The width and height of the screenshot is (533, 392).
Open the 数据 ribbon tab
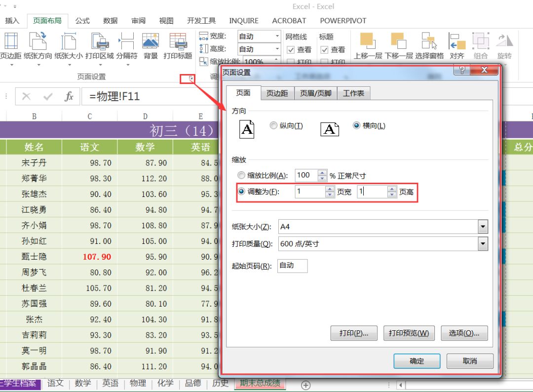click(x=111, y=21)
